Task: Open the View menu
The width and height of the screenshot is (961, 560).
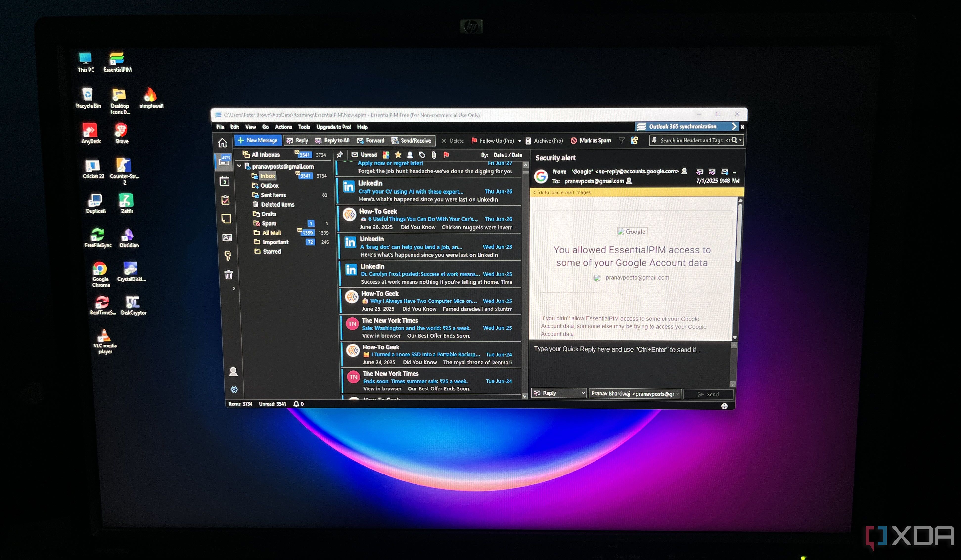Action: [x=251, y=127]
